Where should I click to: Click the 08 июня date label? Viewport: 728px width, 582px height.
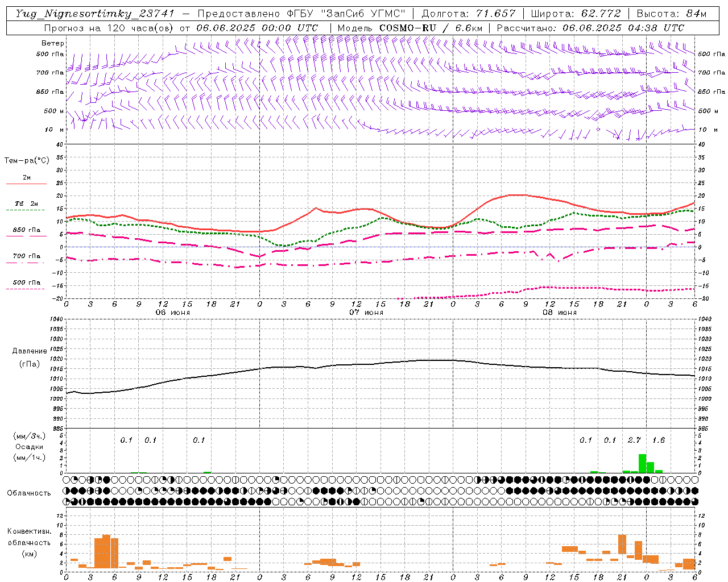560,313
